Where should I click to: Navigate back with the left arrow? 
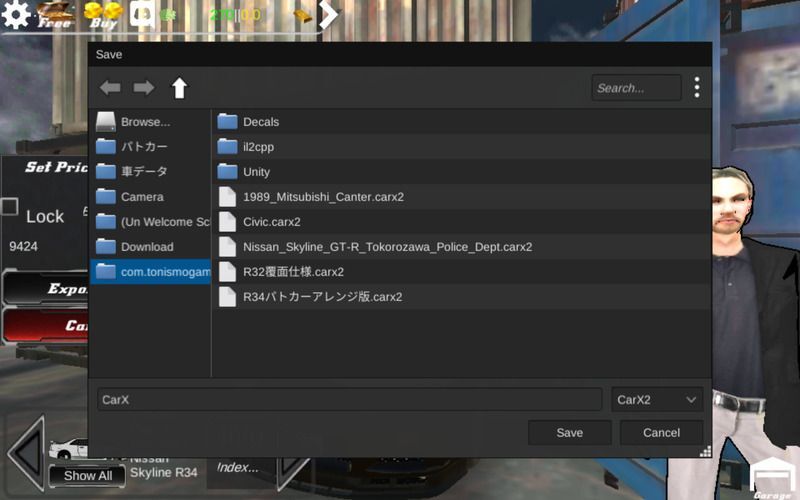click(x=110, y=88)
